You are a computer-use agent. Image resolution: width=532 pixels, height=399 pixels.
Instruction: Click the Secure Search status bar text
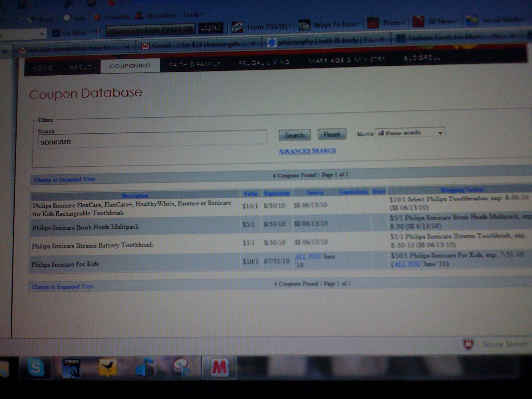pyautogui.click(x=504, y=344)
